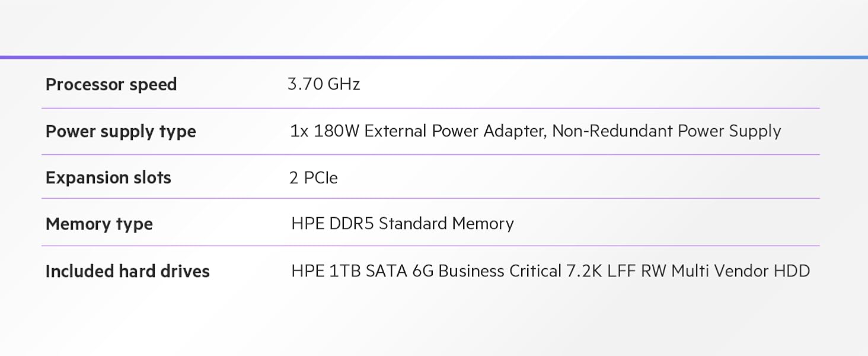Click the "Included hard drives" label

click(127, 272)
